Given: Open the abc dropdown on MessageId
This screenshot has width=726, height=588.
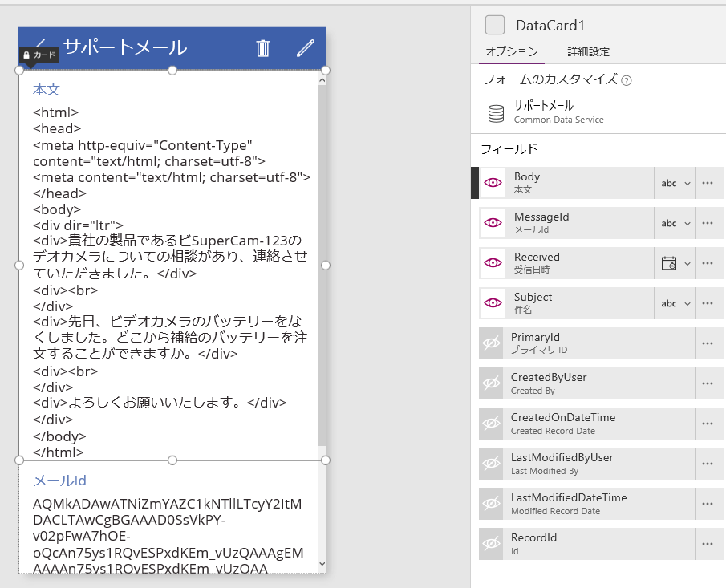Looking at the screenshot, I should coord(675,222).
